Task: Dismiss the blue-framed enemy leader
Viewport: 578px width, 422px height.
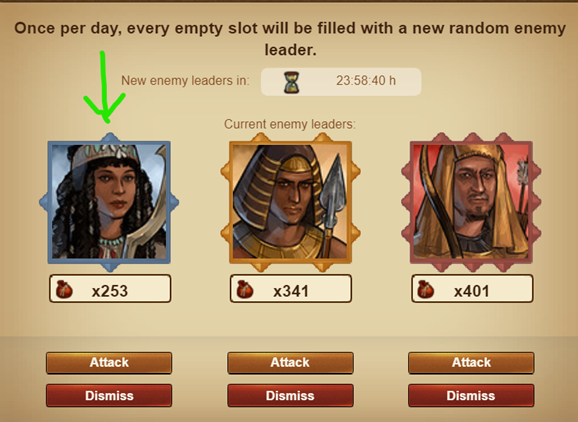Action: (109, 395)
